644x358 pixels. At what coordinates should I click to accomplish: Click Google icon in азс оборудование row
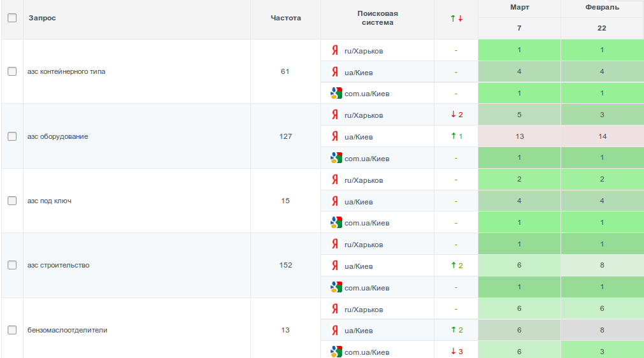336,158
